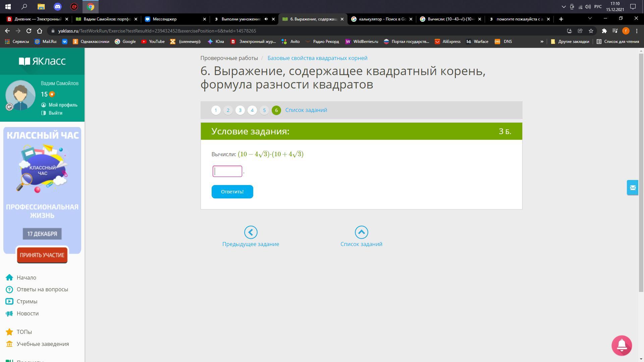Open the tab search dropdown arrow
This screenshot has height=362, width=644.
click(x=590, y=18)
